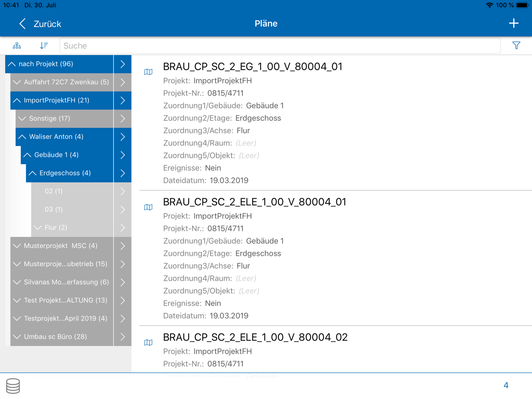The height and width of the screenshot is (399, 532).
Task: Collapse the nach Projekt (96) group
Action: (12, 64)
